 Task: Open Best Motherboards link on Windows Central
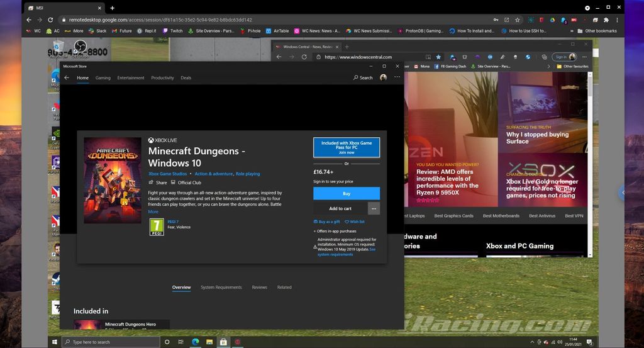[501, 216]
